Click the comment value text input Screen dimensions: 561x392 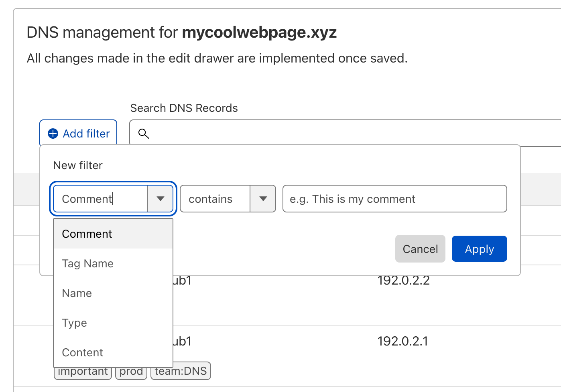pyautogui.click(x=395, y=199)
